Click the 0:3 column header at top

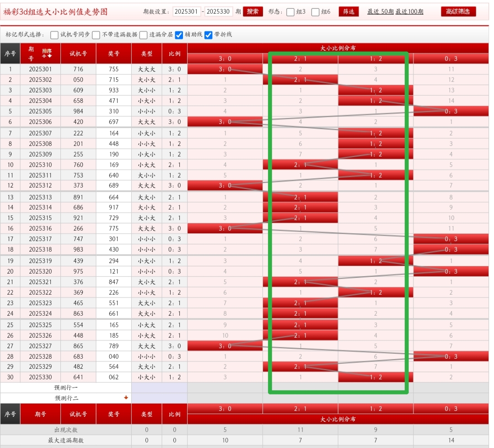click(451, 59)
